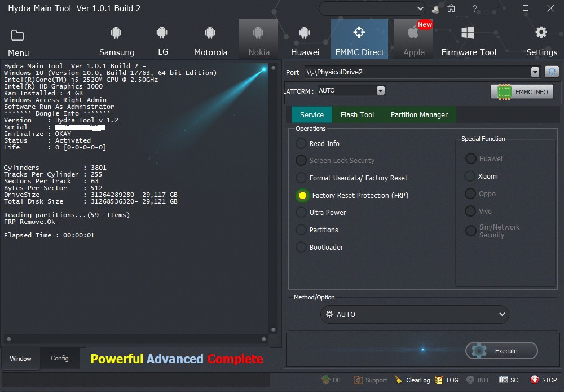This screenshot has height=392, width=564.
Task: Refresh the port list icon
Action: click(x=552, y=72)
